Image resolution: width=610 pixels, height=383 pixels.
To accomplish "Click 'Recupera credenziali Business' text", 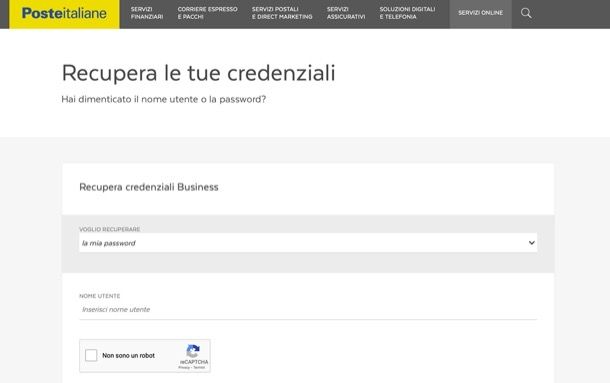I will pyautogui.click(x=149, y=187).
